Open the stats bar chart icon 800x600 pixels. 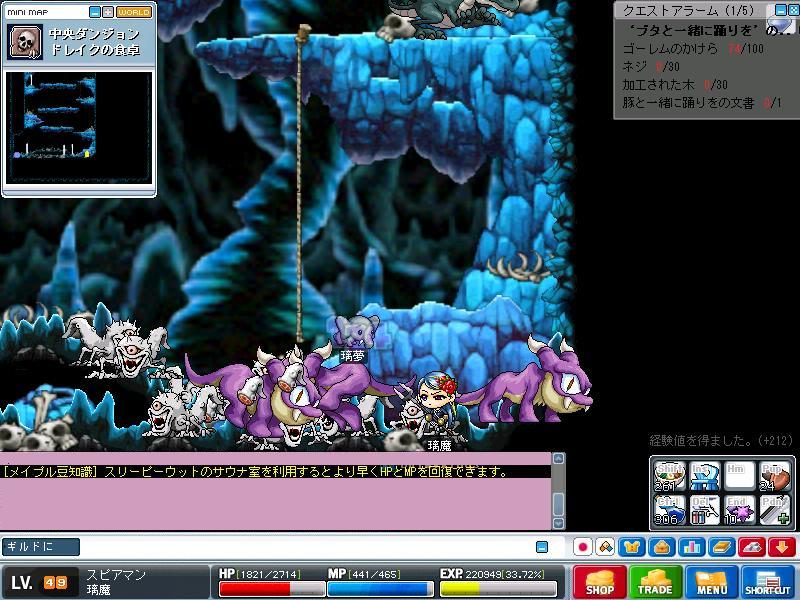692,547
